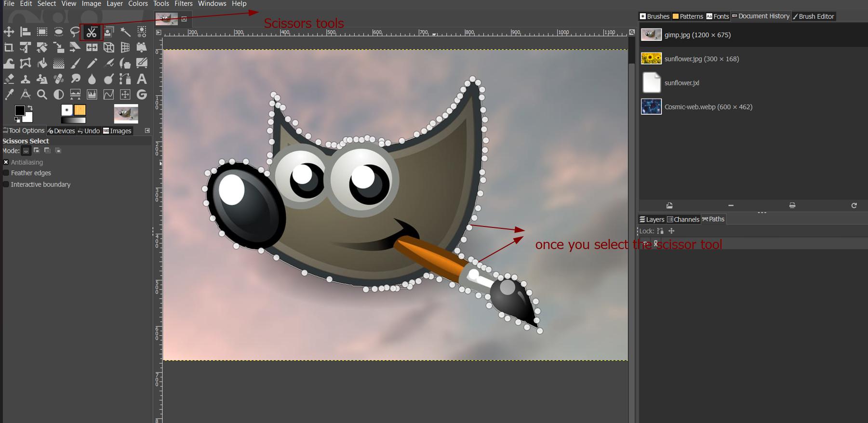Select the Color Picker eyedropper tool

[9, 94]
